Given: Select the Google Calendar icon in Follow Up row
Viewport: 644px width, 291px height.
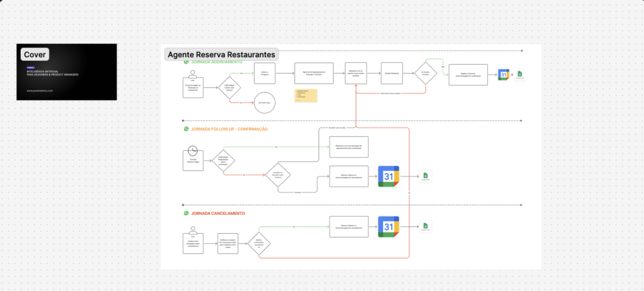Looking at the screenshot, I should click(x=388, y=176).
